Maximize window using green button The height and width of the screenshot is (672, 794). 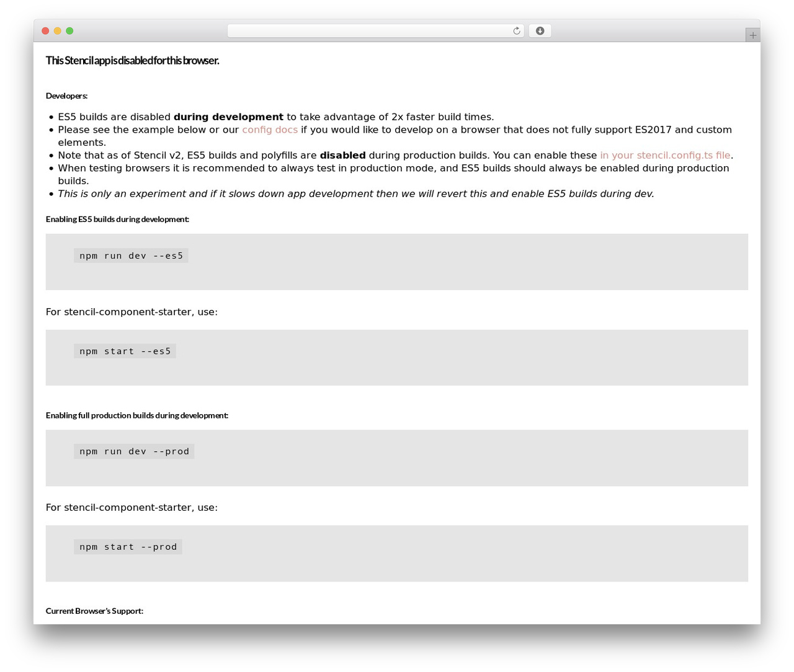69,31
